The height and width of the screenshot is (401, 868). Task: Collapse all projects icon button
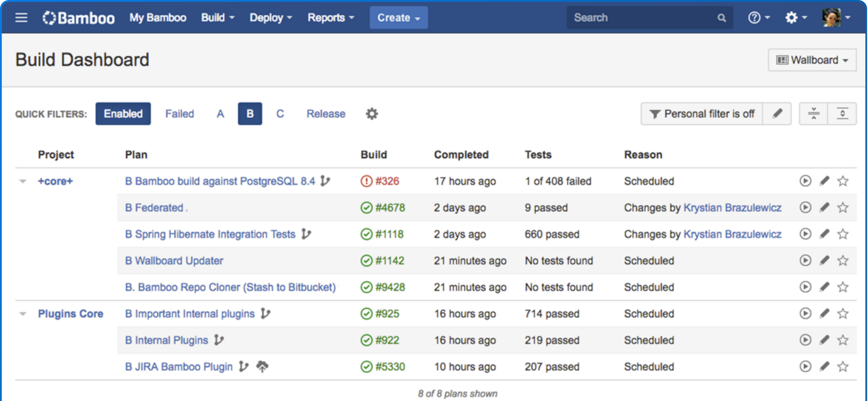pyautogui.click(x=813, y=114)
